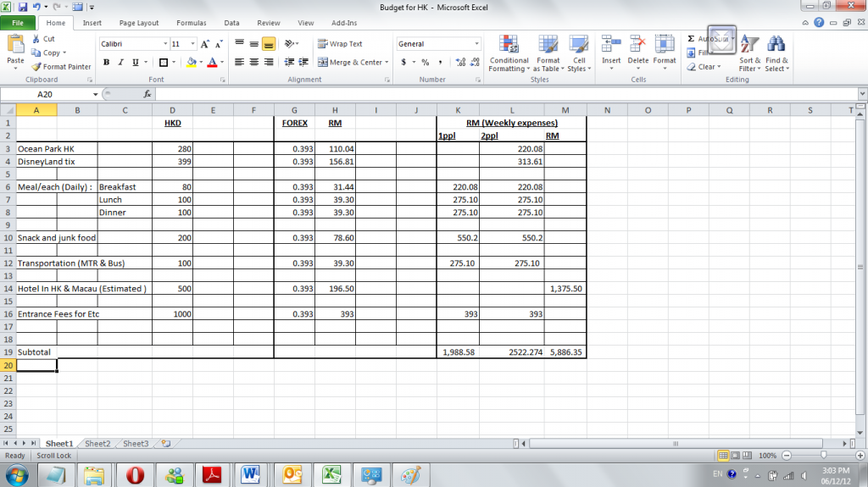Toggle italic formatting
Screen dimensions: 868x487
121,62
